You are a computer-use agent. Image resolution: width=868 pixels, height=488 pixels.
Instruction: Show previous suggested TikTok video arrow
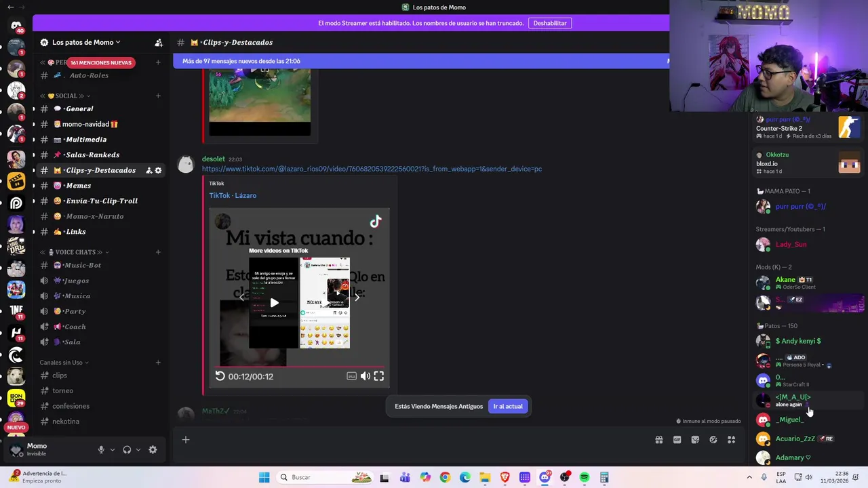pyautogui.click(x=241, y=297)
